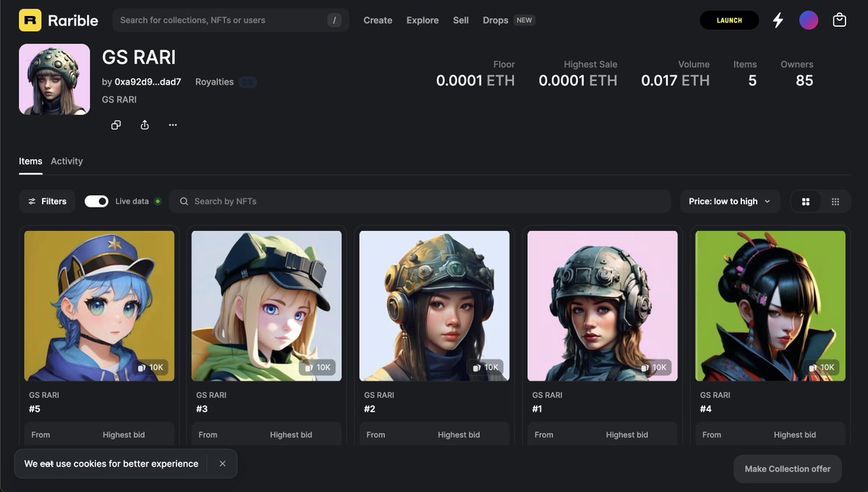Share the GS RARI collection
The width and height of the screenshot is (868, 492).
point(145,125)
